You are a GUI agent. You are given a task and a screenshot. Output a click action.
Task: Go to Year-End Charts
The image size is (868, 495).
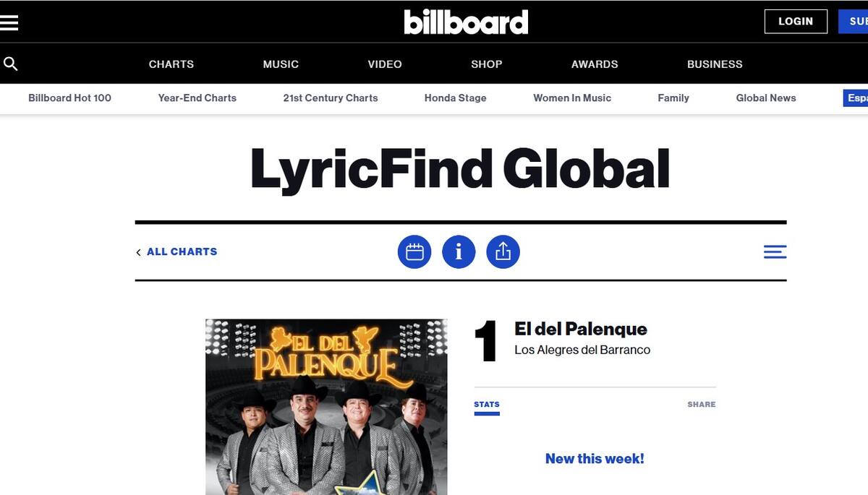pyautogui.click(x=197, y=98)
